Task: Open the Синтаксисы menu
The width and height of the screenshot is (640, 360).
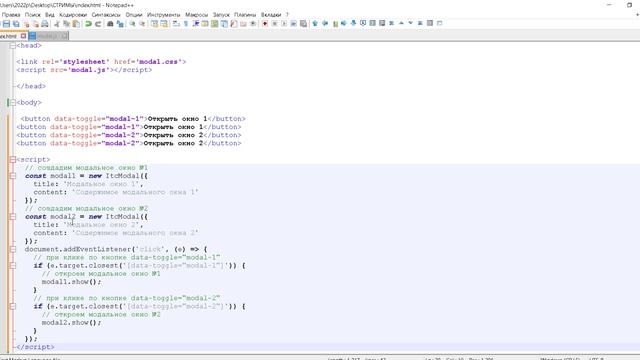Action: coord(106,15)
